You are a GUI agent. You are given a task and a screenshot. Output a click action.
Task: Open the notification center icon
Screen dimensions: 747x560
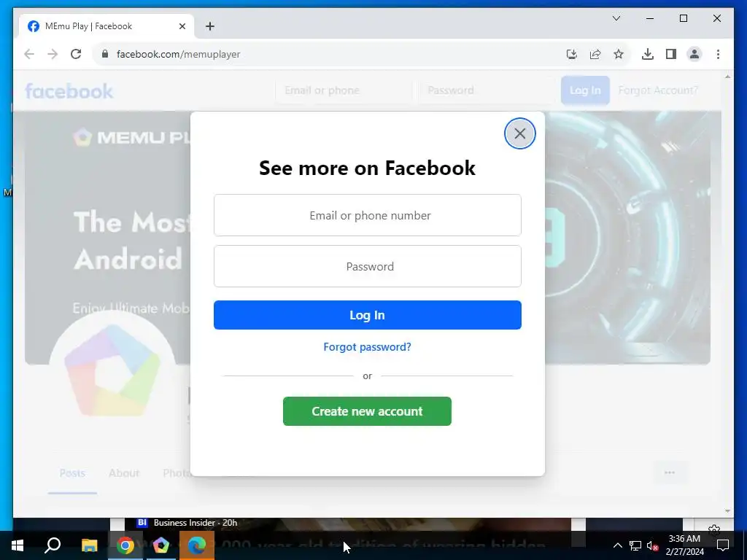723,545
